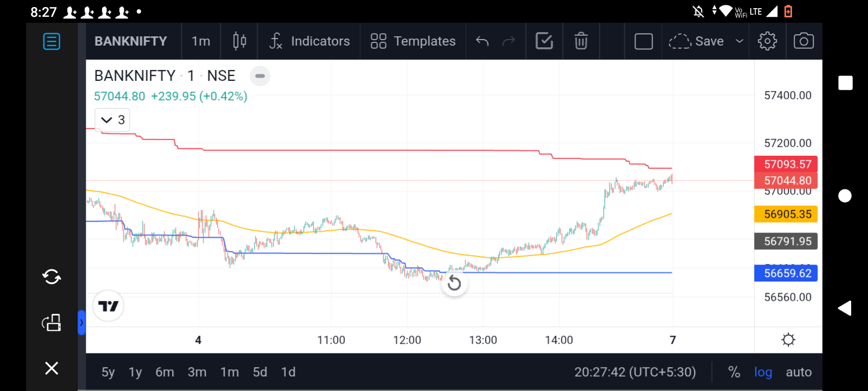Collapse the symbol legend minus button
868x391 pixels.
coord(260,76)
